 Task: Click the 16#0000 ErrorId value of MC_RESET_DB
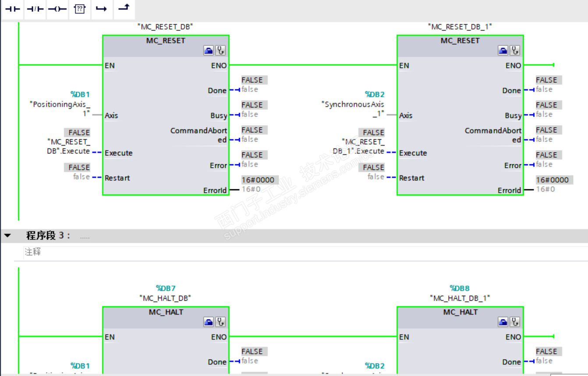tap(259, 180)
